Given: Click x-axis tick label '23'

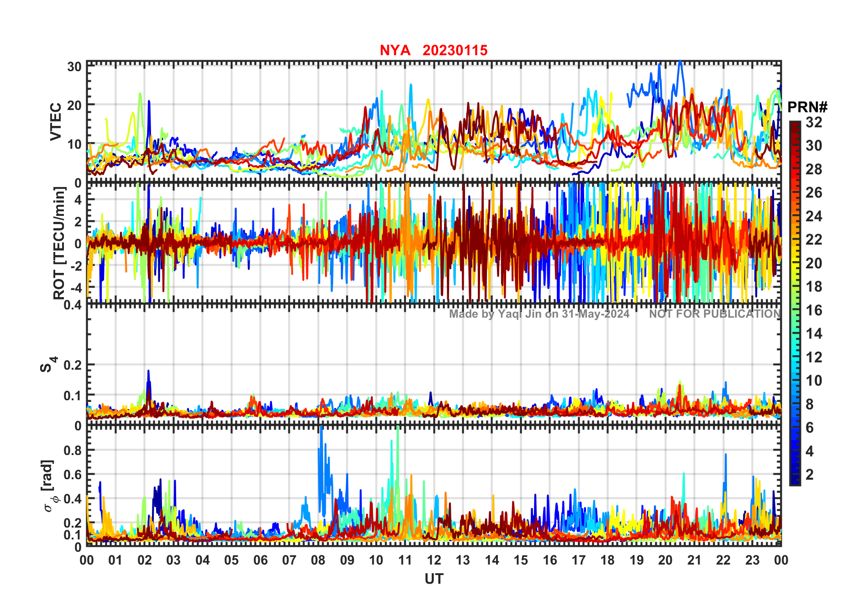Looking at the screenshot, I should [x=752, y=560].
